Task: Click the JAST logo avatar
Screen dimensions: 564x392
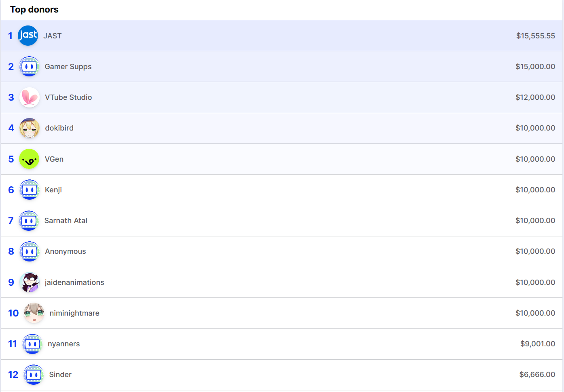Action: click(28, 36)
